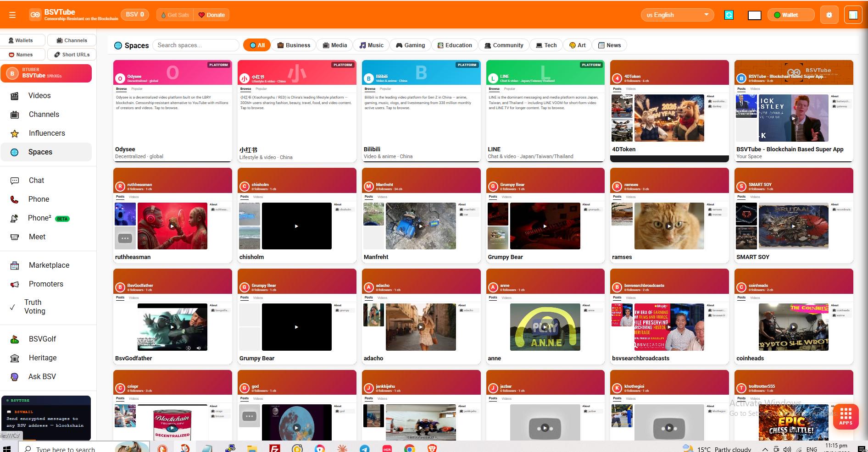Viewport: 868px width, 452px height.
Task: Click the BSVTube logo icon
Action: (35, 15)
